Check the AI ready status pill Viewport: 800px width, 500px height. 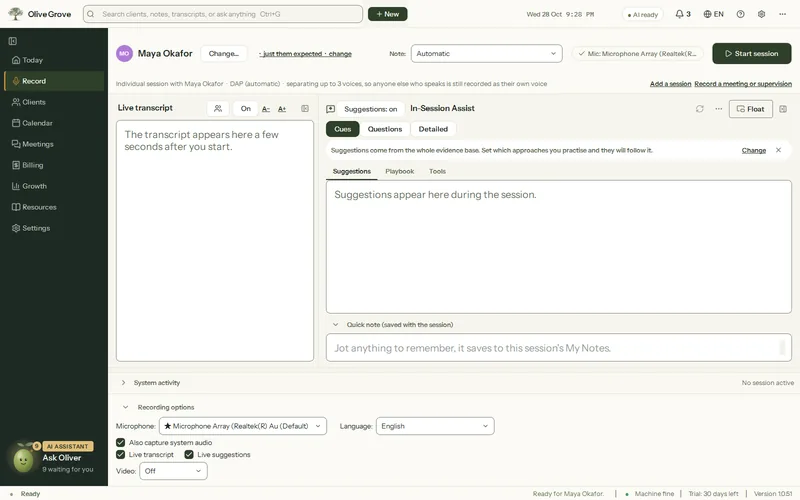coord(643,14)
